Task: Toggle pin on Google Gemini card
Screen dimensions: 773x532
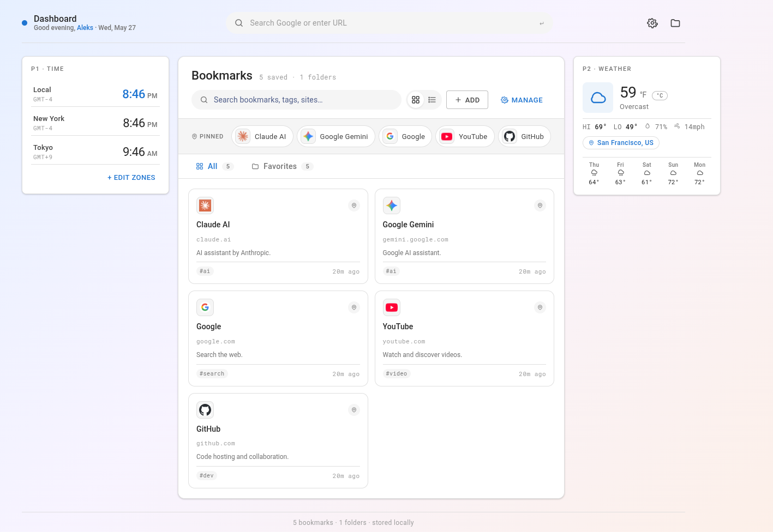Action: [x=540, y=205]
